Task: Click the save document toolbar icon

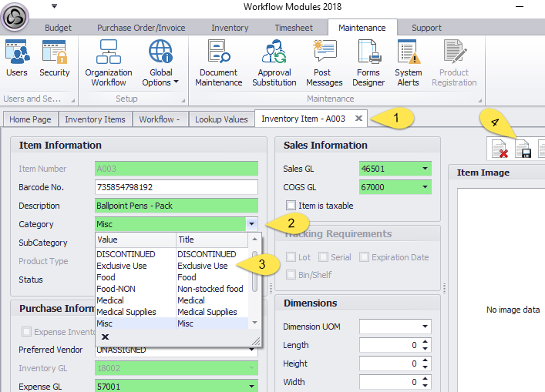Action: point(523,149)
